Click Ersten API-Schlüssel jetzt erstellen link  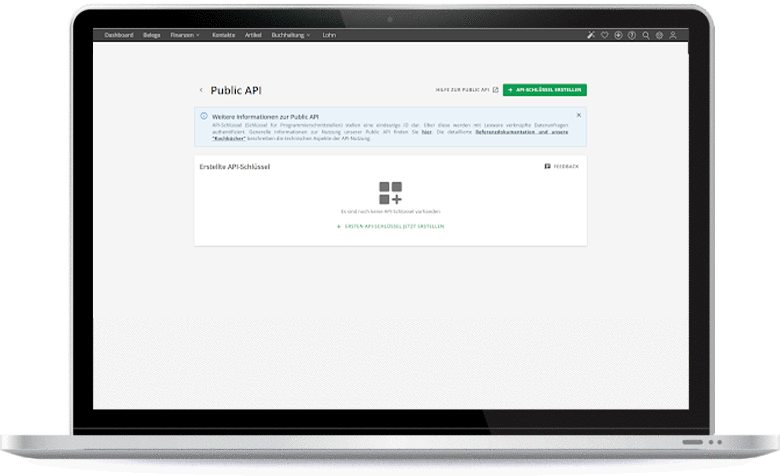(390, 227)
